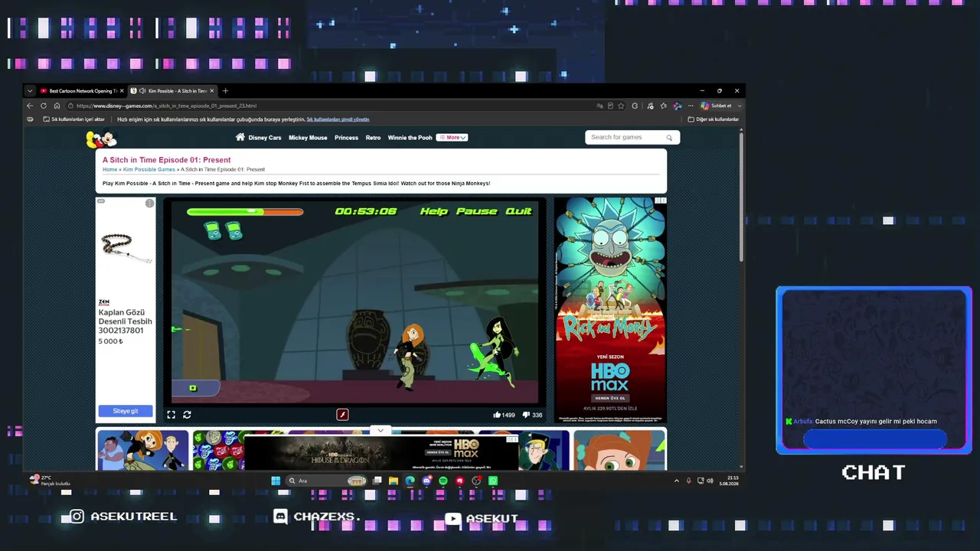Open Spotify from the taskbar
The width and height of the screenshot is (980, 551).
pyautogui.click(x=443, y=481)
